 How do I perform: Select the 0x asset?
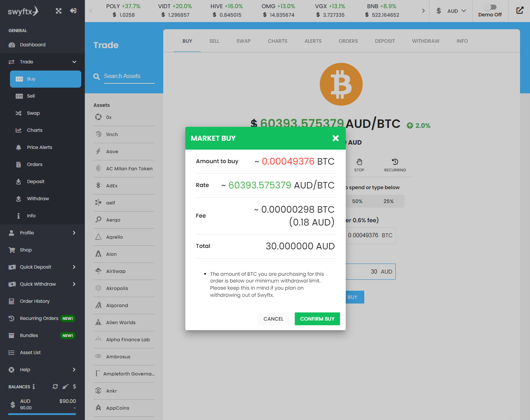point(124,118)
